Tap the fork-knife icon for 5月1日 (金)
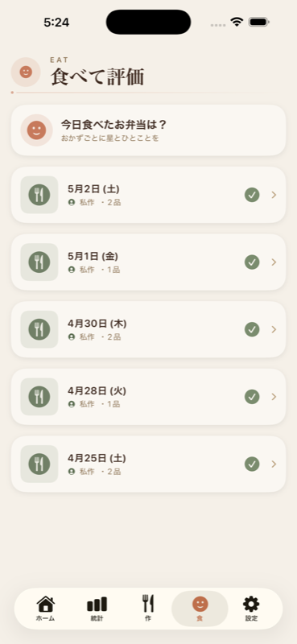Viewport: 297px width, 644px height. [39, 262]
